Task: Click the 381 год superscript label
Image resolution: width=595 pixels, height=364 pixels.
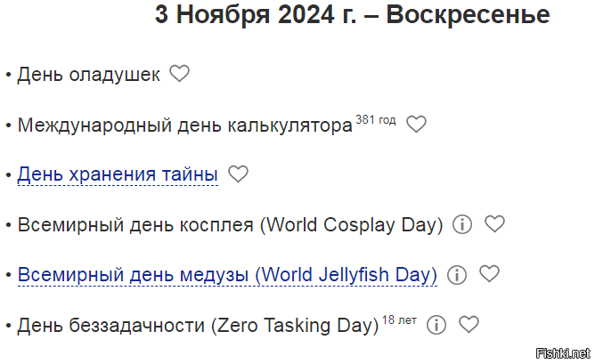Action: (376, 120)
